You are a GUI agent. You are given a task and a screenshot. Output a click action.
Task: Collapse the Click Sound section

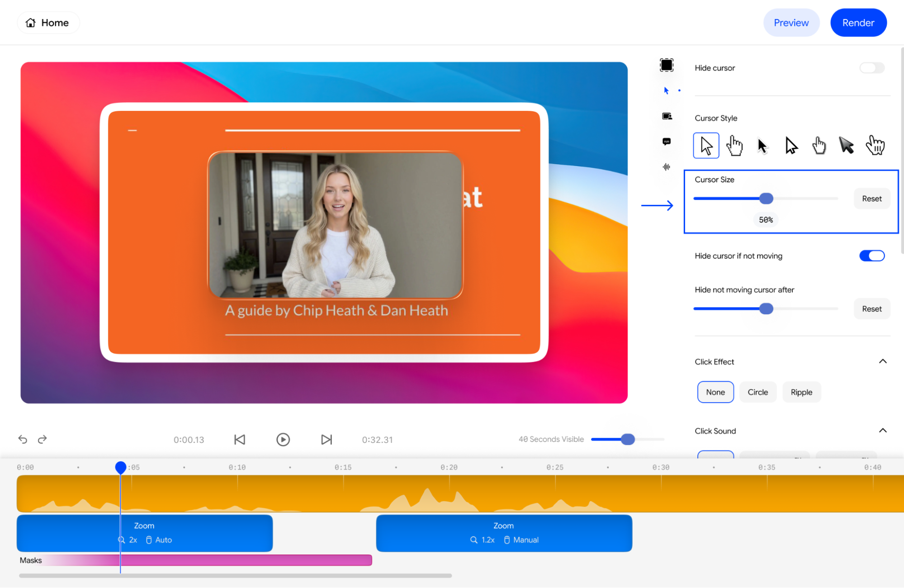(882, 431)
